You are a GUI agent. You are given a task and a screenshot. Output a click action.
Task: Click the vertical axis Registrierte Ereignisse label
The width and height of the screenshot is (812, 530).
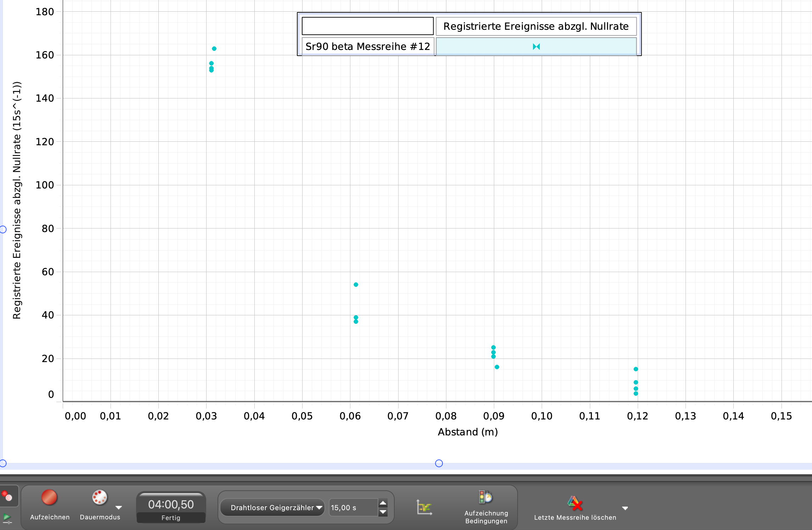pos(17,200)
